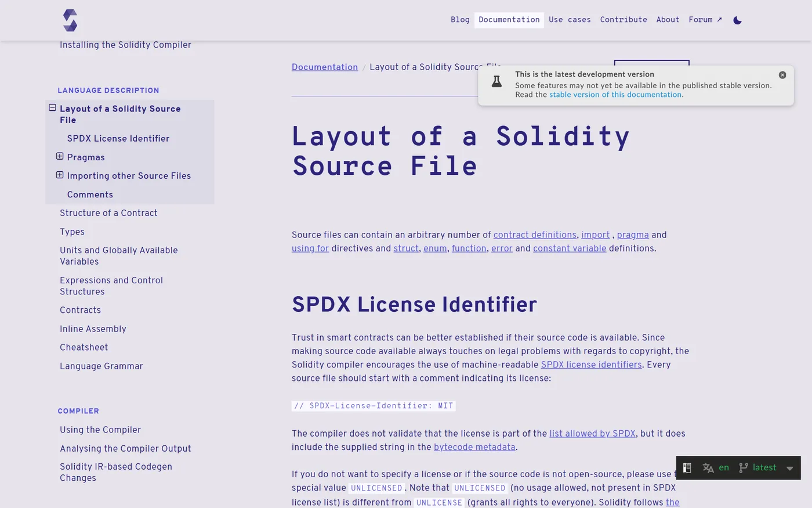The height and width of the screenshot is (508, 812).
Task: Toggle dark mode with the moon icon
Action: click(737, 20)
